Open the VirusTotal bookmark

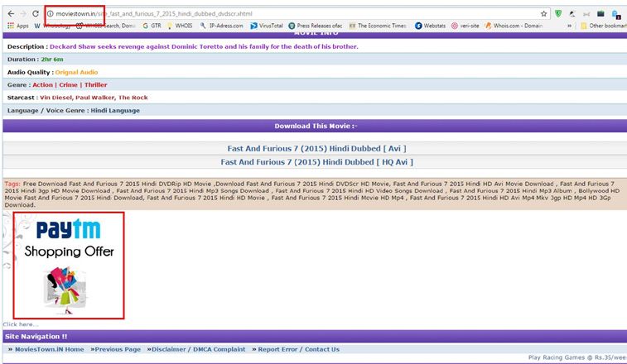point(267,26)
